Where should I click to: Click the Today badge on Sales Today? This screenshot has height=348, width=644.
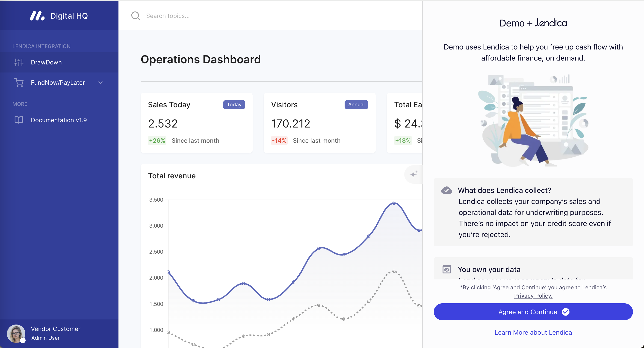click(234, 104)
